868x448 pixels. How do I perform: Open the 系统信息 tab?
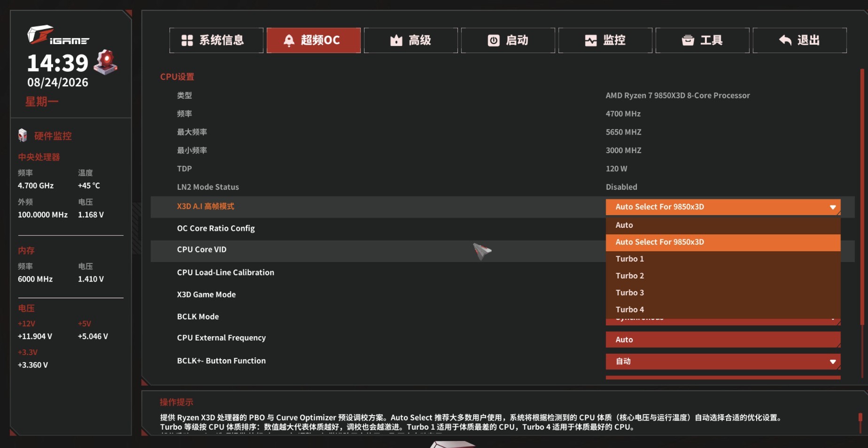point(217,40)
